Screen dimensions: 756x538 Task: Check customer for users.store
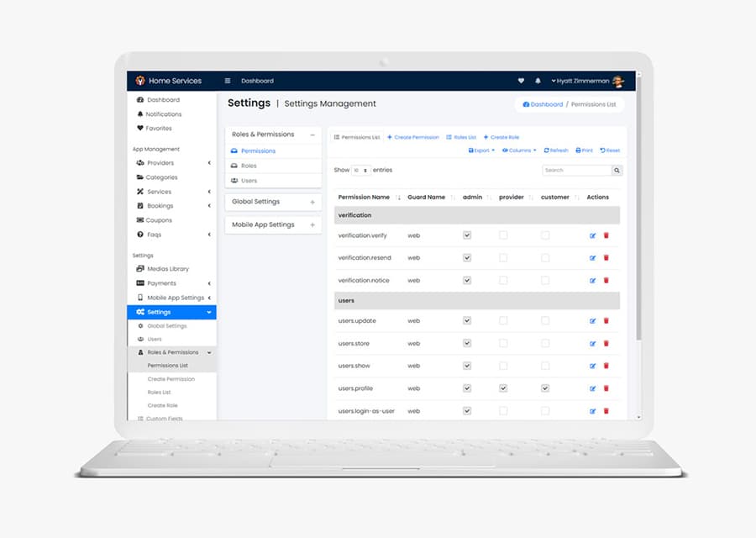545,344
